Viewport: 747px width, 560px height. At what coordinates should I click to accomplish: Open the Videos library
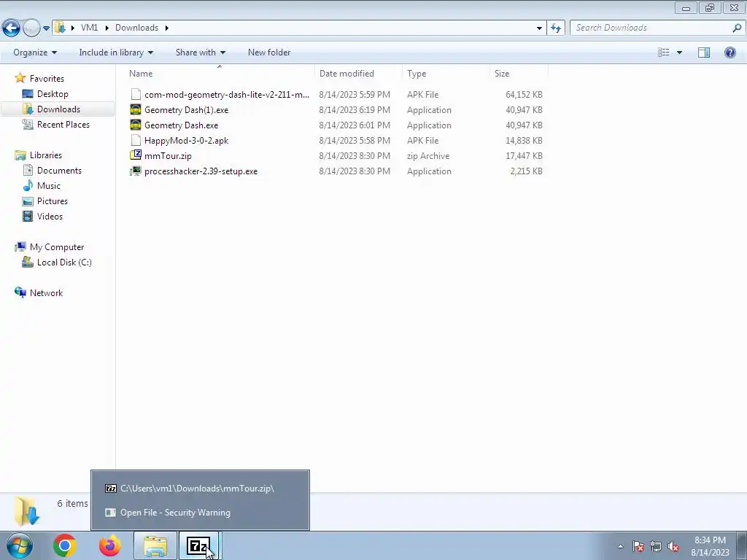(50, 216)
